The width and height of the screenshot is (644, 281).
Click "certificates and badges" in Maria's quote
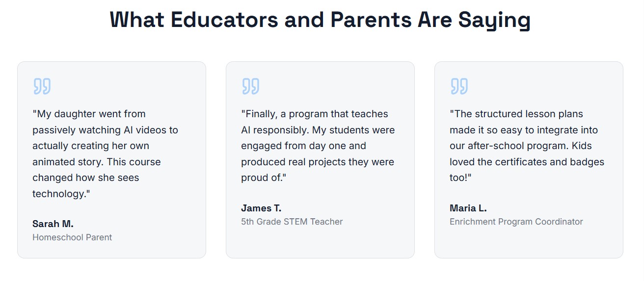[x=552, y=162]
